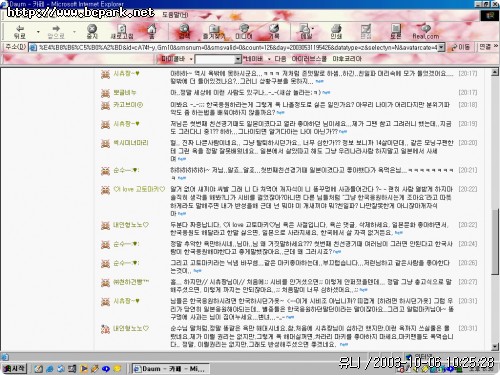The width and height of the screenshot is (500, 375).
Task: Refresh the page with the 새로고침 icon
Action: (122, 32)
